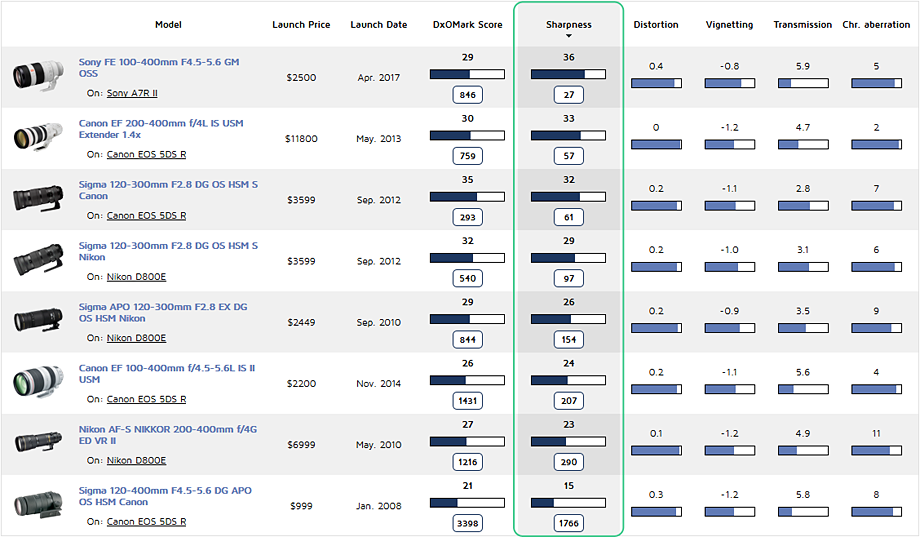
Task: Open the Sony A7R II camera link
Action: (132, 93)
